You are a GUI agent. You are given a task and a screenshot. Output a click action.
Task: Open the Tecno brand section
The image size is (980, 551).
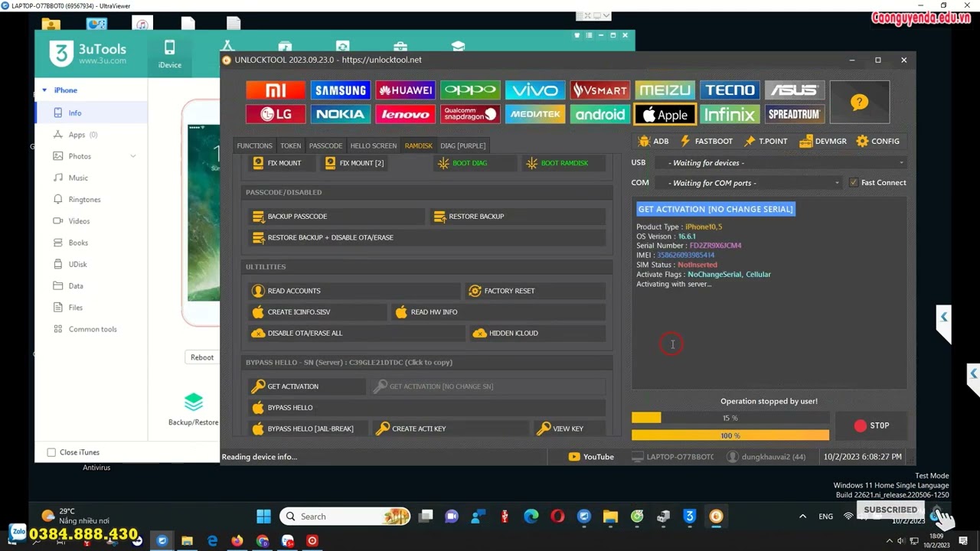tap(730, 90)
